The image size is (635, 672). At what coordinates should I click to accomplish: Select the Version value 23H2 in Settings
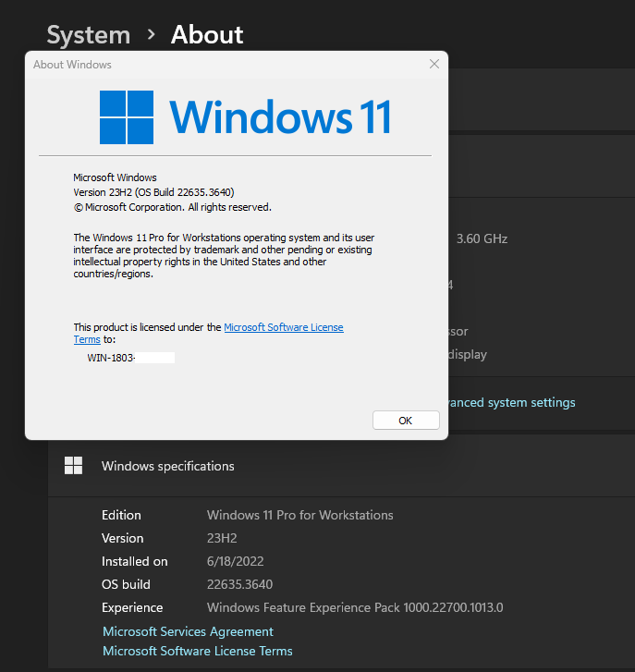coord(222,538)
